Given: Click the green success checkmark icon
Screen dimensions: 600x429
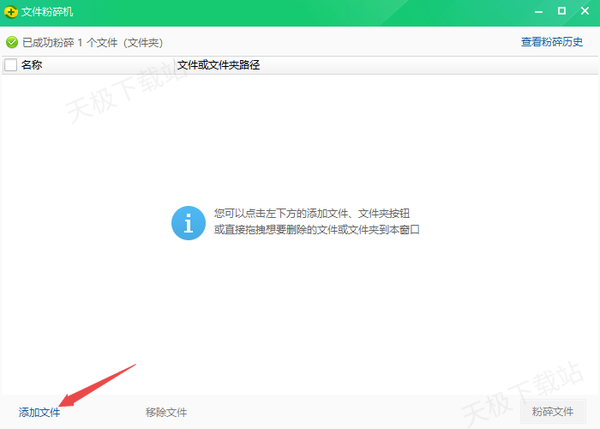Looking at the screenshot, I should coord(12,43).
